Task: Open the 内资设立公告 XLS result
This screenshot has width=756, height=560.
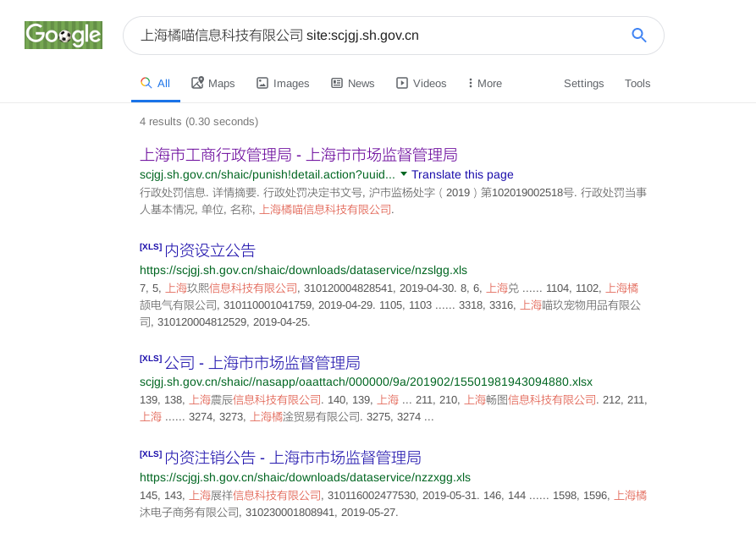Action: (210, 250)
